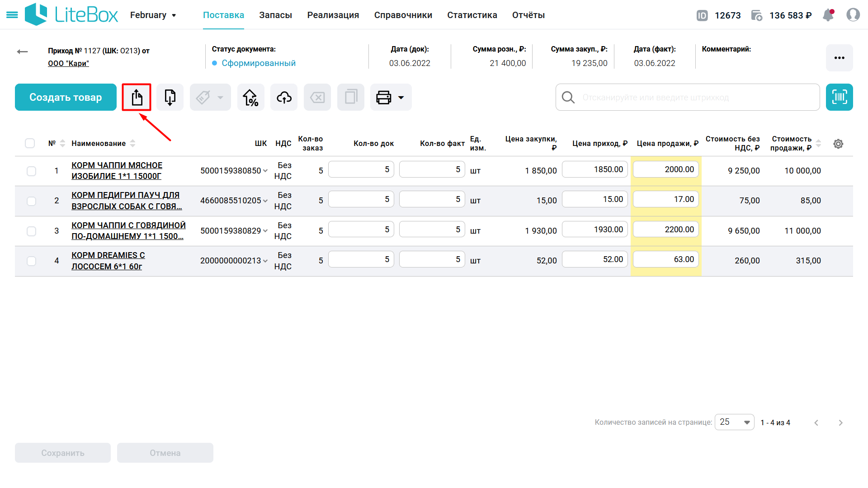Screen dimensions: 868x488
Task: Click Цена продажи field 2000.00
Action: [x=666, y=169]
